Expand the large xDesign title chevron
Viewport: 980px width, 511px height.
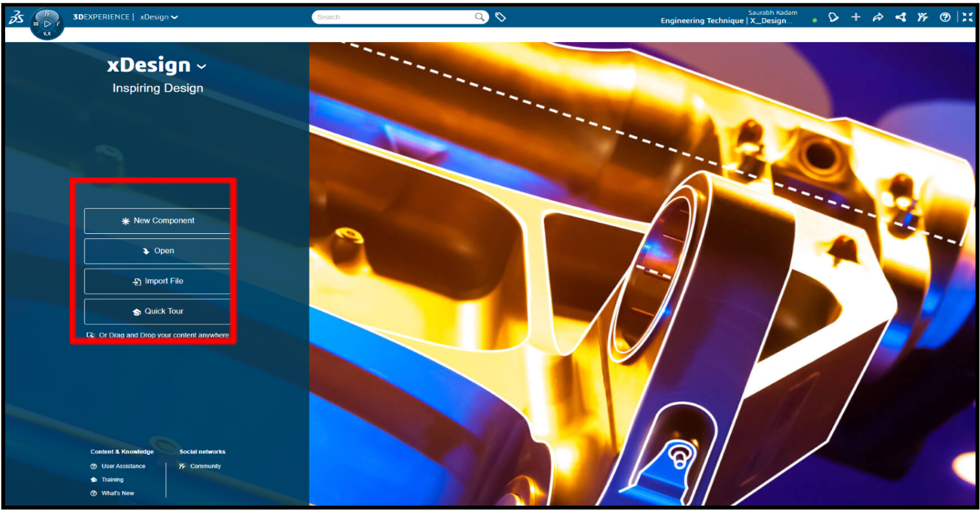202,67
